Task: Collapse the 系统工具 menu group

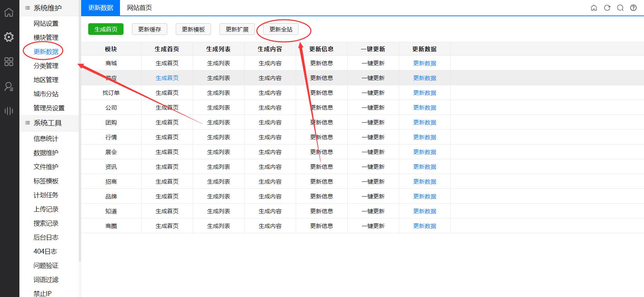Action: click(49, 123)
